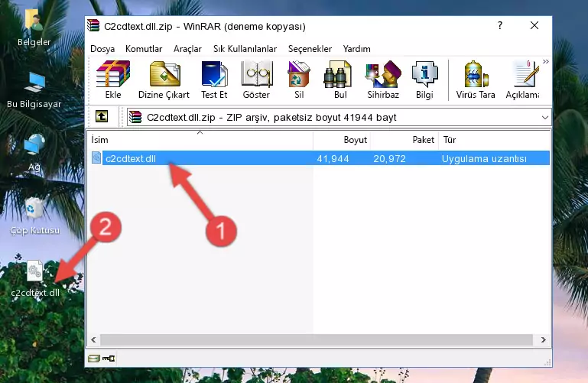
Task: Sort by the Tür column header
Action: (494, 140)
